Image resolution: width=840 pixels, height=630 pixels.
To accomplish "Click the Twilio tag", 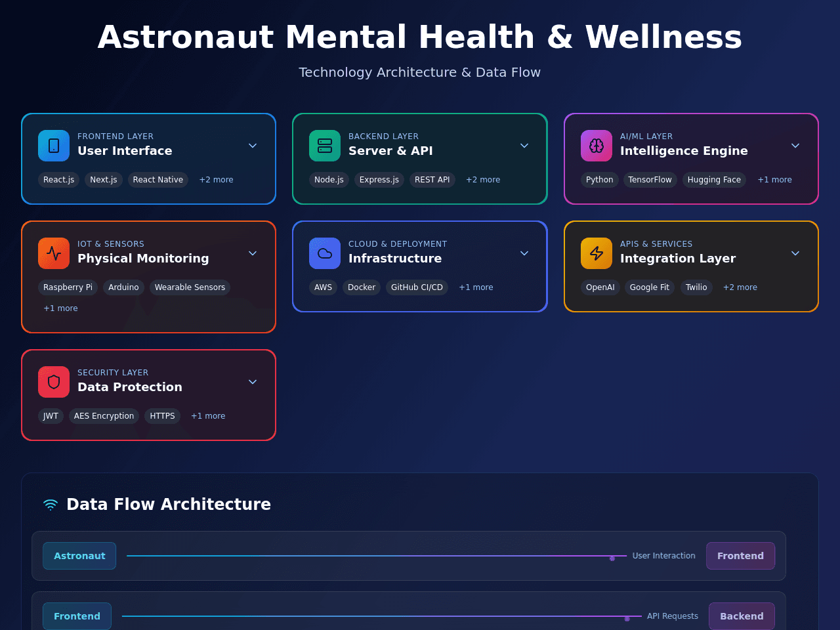I will (x=696, y=287).
